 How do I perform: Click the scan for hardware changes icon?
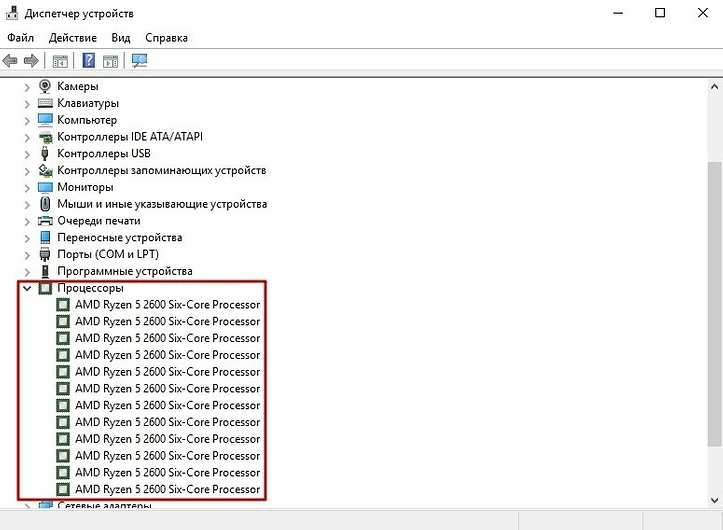139,61
